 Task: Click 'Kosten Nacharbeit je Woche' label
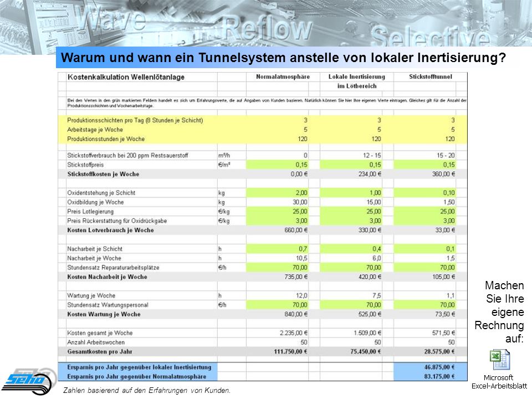coord(107,277)
